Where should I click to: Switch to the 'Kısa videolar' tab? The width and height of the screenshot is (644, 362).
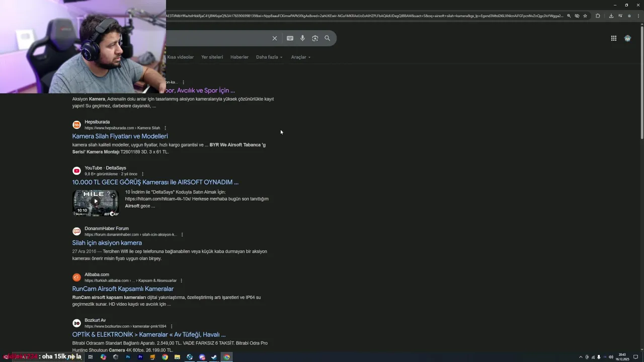point(180,57)
